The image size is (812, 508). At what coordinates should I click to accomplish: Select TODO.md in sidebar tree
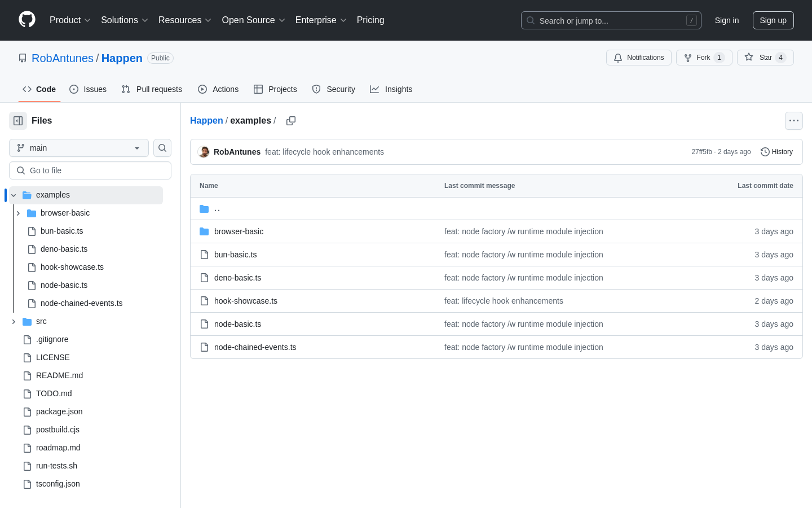[x=54, y=393]
